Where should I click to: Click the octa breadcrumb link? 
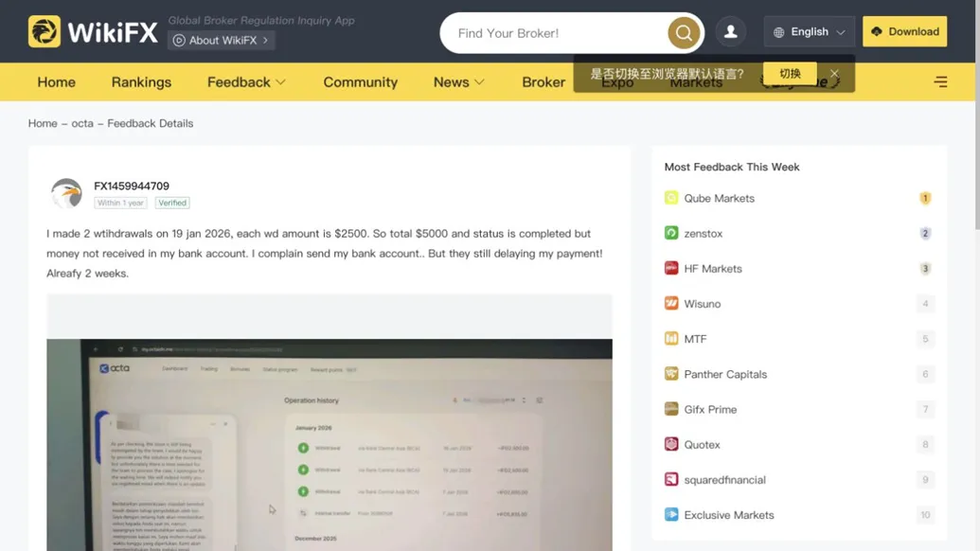pyautogui.click(x=82, y=123)
